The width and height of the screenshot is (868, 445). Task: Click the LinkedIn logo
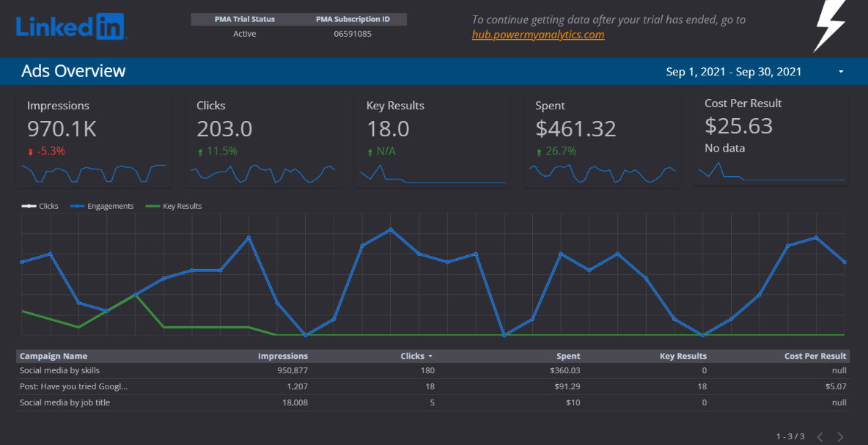pos(71,27)
